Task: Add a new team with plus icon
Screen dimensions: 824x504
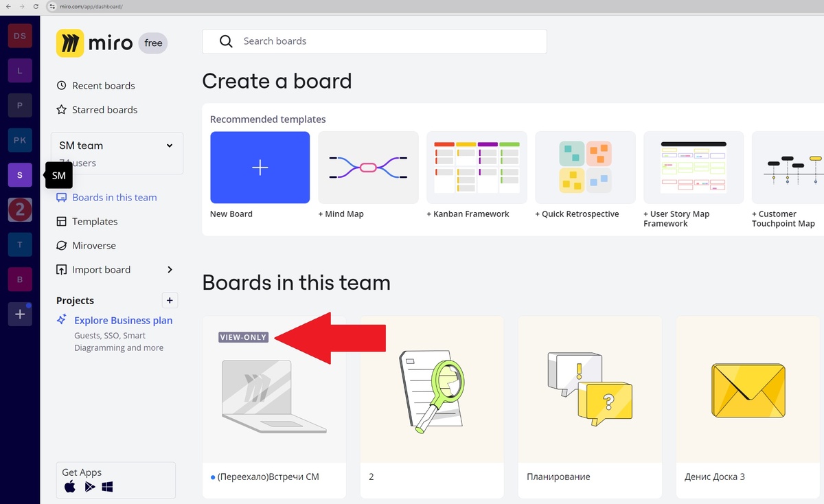Action: click(20, 314)
